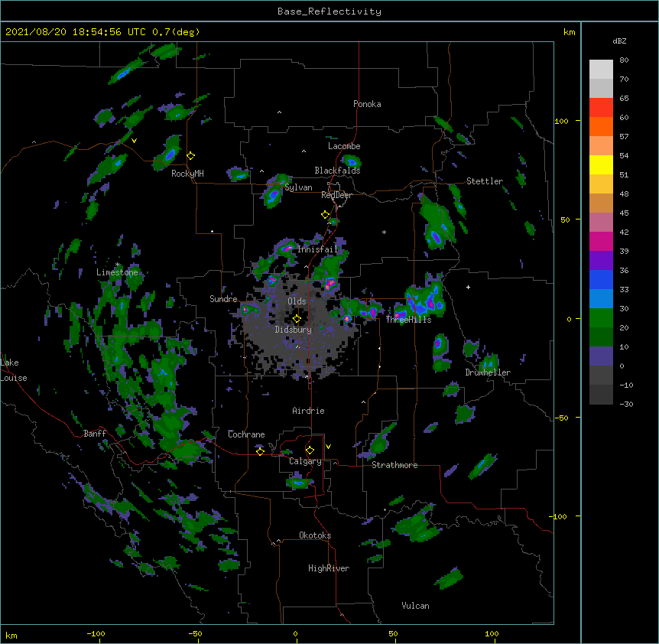Click the Stettler city label
This screenshot has height=644, width=659.
point(485,181)
